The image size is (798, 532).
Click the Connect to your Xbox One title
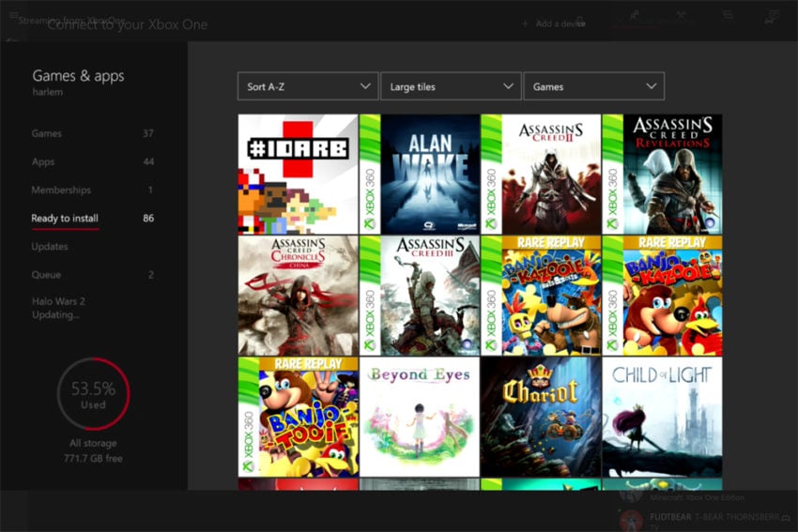128,24
